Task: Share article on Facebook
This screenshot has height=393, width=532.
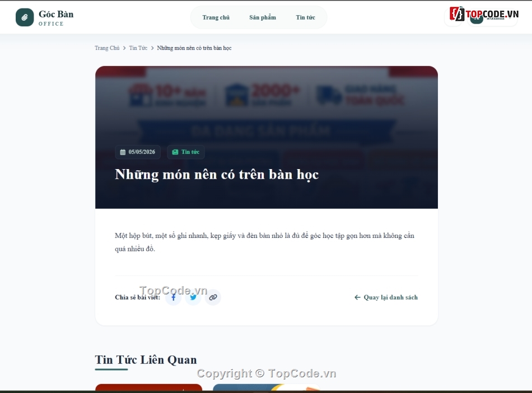Action: (x=174, y=297)
